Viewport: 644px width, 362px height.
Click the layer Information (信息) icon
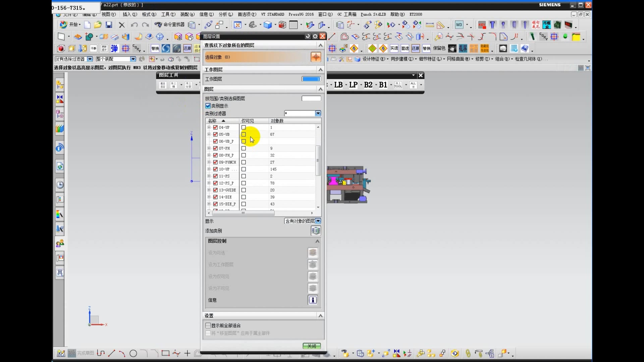(313, 300)
